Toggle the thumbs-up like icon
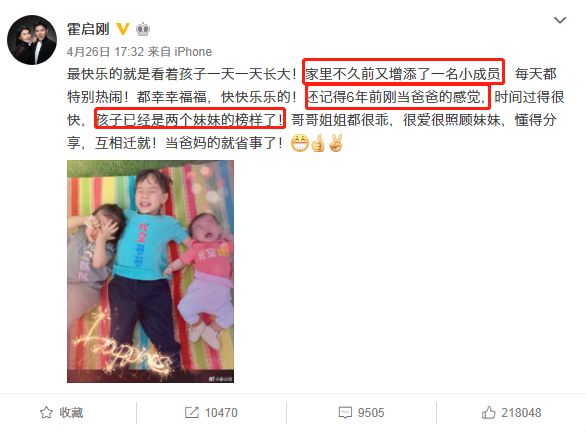The image size is (586, 432). pyautogui.click(x=488, y=413)
